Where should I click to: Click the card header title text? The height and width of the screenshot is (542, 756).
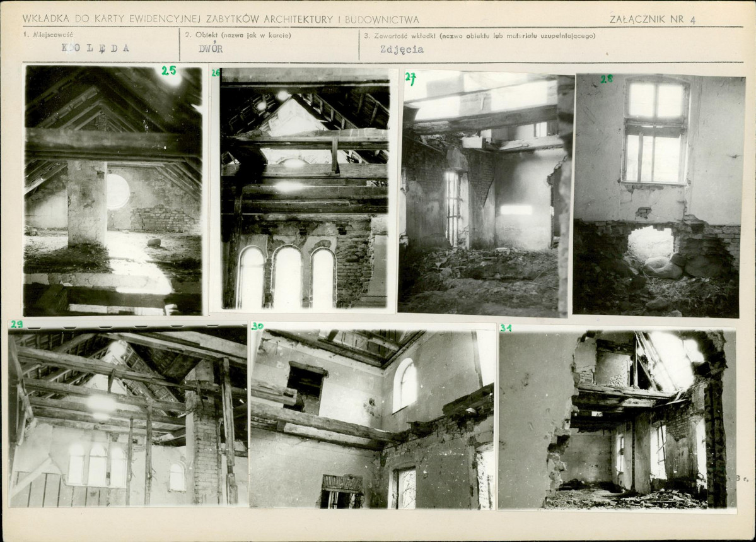[x=221, y=20]
